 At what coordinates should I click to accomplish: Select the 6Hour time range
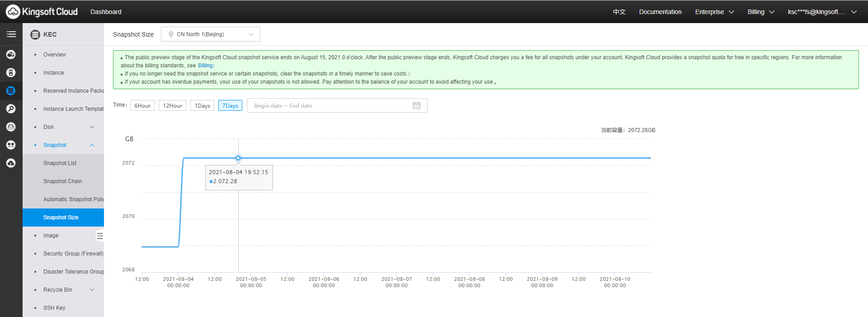pyautogui.click(x=142, y=105)
